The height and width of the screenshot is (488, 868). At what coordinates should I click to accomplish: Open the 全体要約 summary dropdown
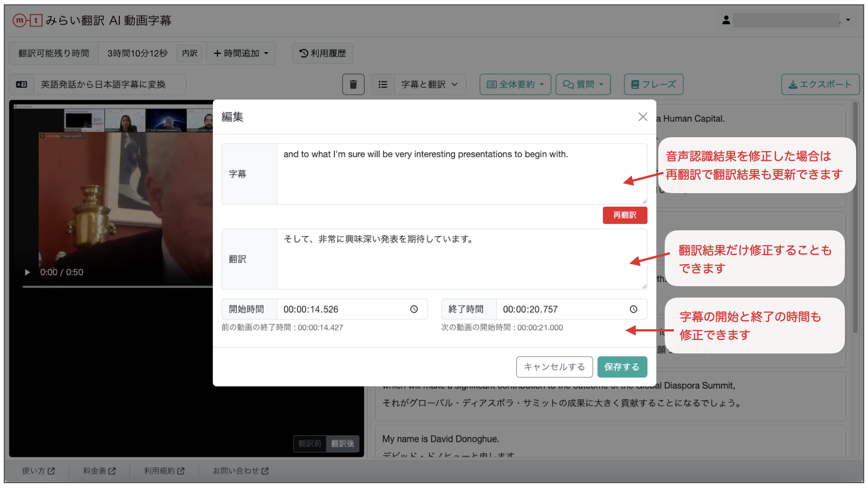515,84
